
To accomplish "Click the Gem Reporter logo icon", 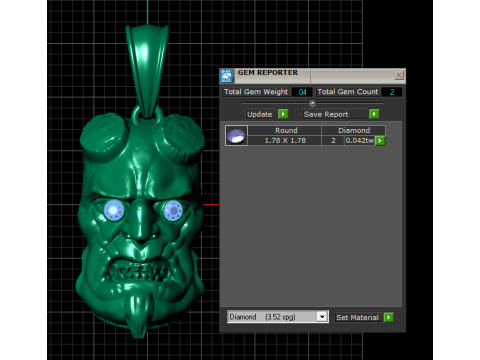I will click(x=227, y=76).
